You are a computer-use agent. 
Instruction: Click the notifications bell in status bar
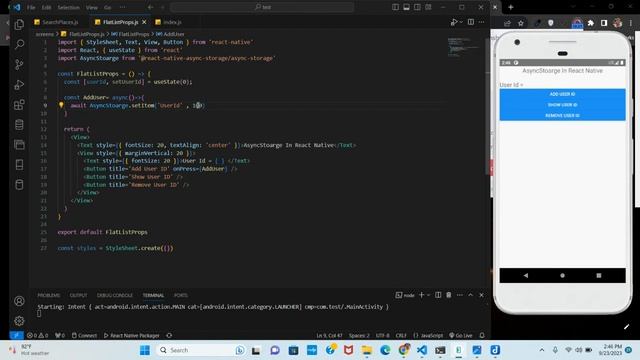(482, 336)
